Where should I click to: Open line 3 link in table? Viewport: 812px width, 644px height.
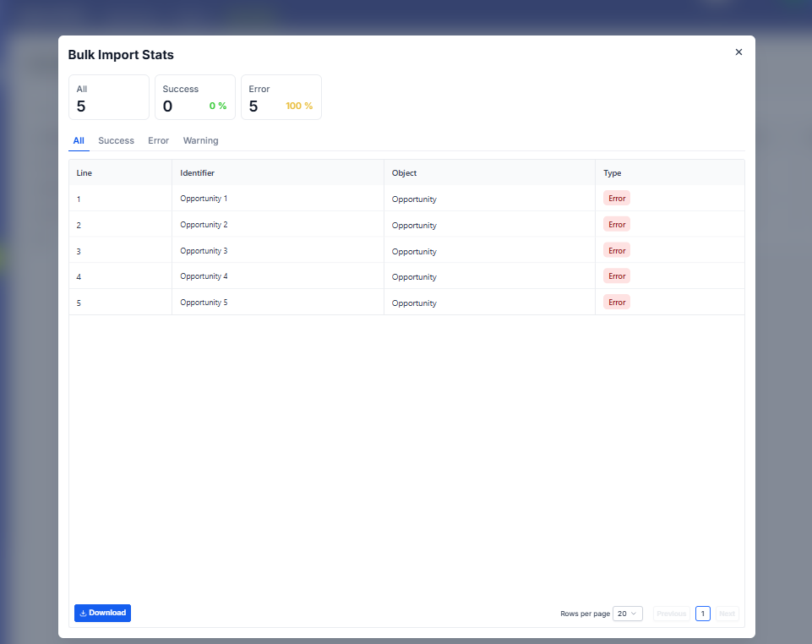click(79, 252)
